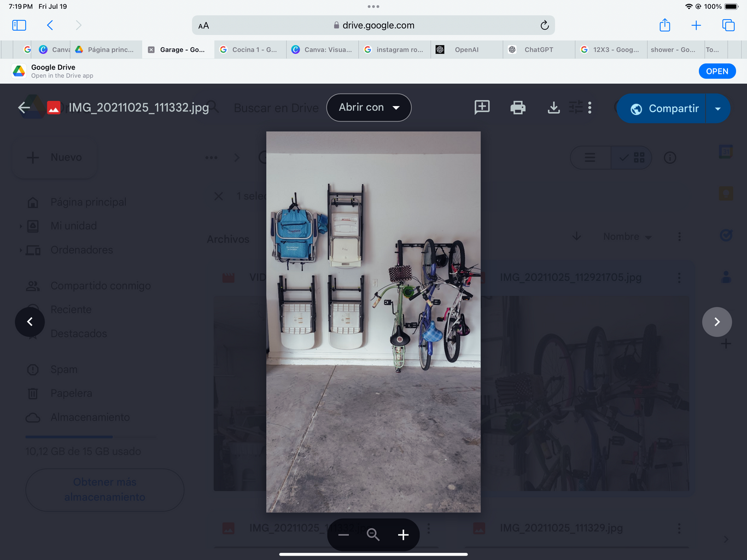This screenshot has height=560, width=747.
Task: Show the next image with right arrow
Action: (716, 322)
